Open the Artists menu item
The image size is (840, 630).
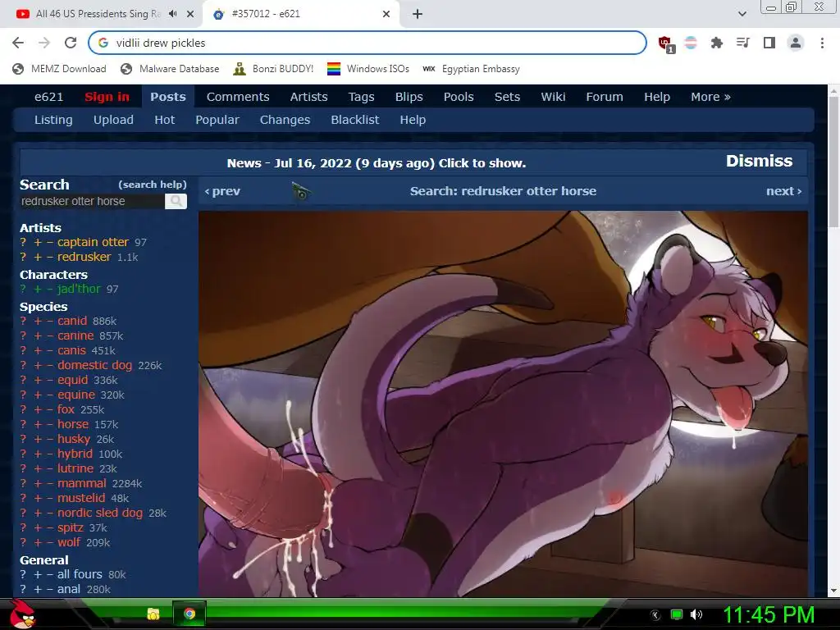click(x=308, y=97)
